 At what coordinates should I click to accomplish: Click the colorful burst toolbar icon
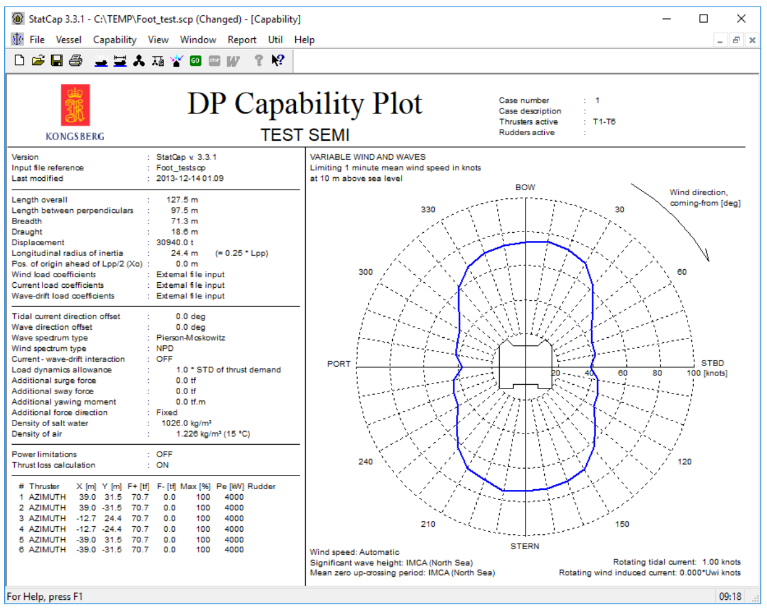[176, 61]
